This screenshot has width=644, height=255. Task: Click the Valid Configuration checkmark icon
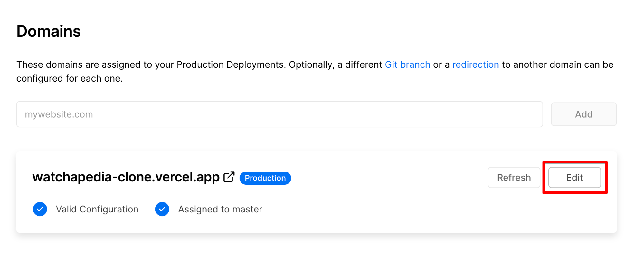click(x=40, y=209)
